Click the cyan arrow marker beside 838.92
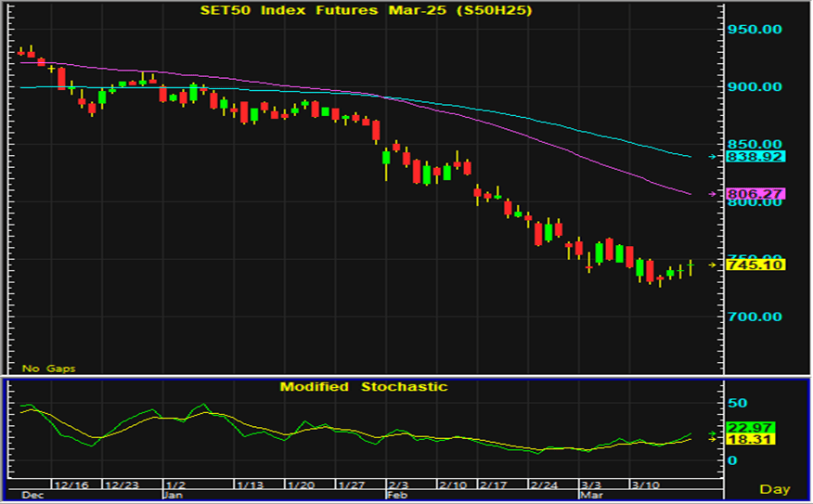The image size is (813, 504). pyautogui.click(x=713, y=157)
